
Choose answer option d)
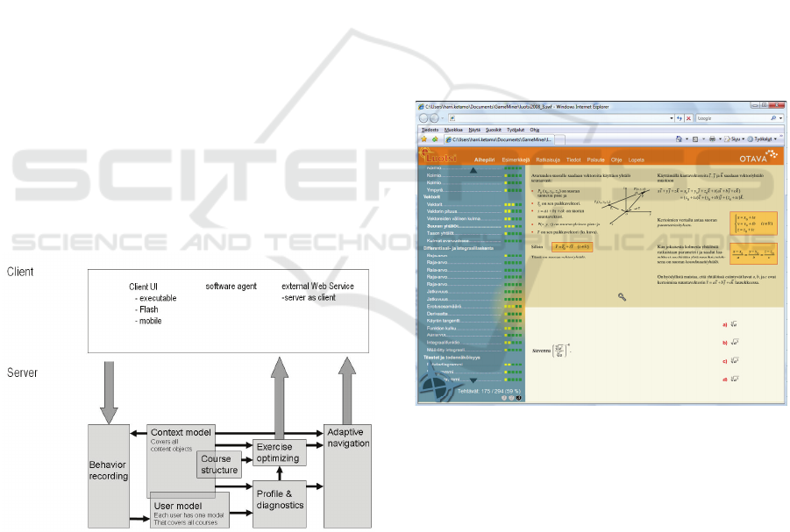[x=724, y=379]
